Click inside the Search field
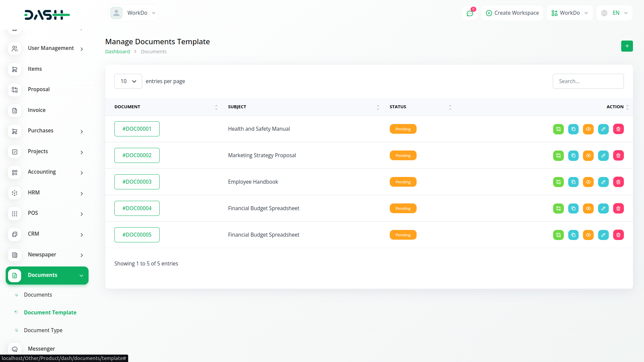The image size is (644, 362). click(x=588, y=81)
